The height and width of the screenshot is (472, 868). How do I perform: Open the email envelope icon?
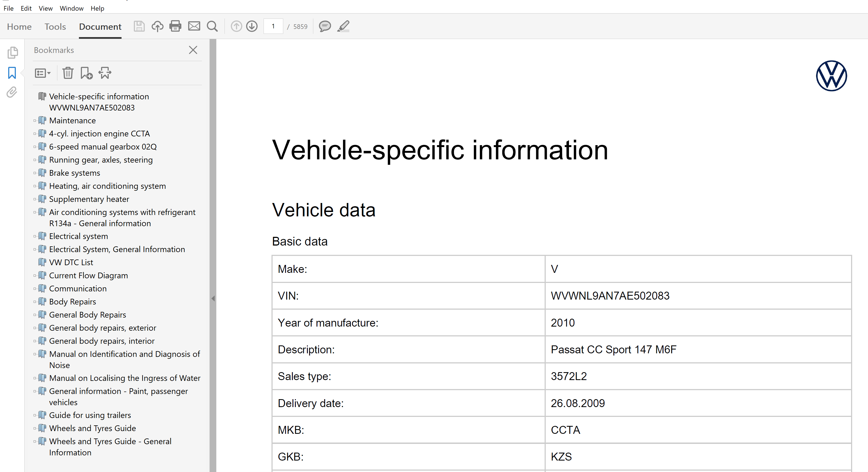point(194,26)
